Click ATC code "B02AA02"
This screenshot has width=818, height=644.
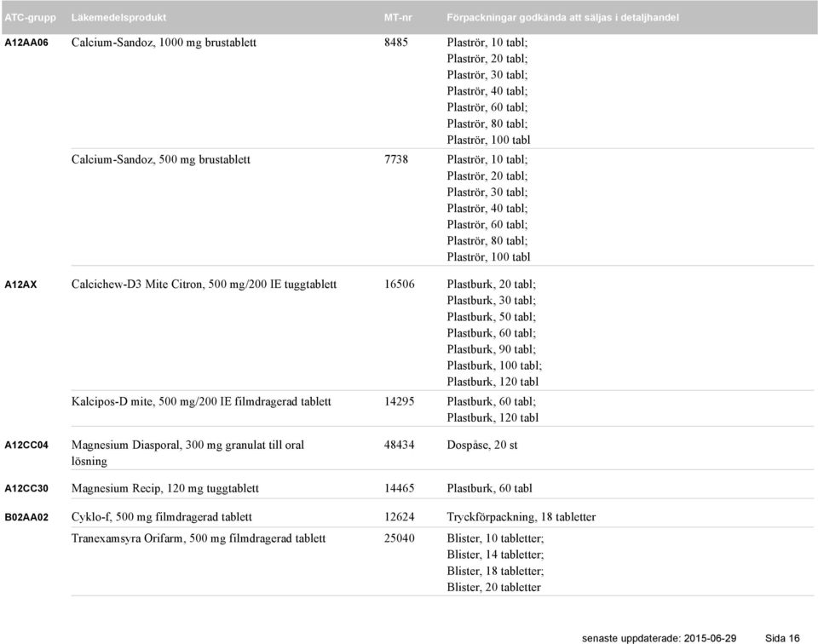[x=26, y=517]
